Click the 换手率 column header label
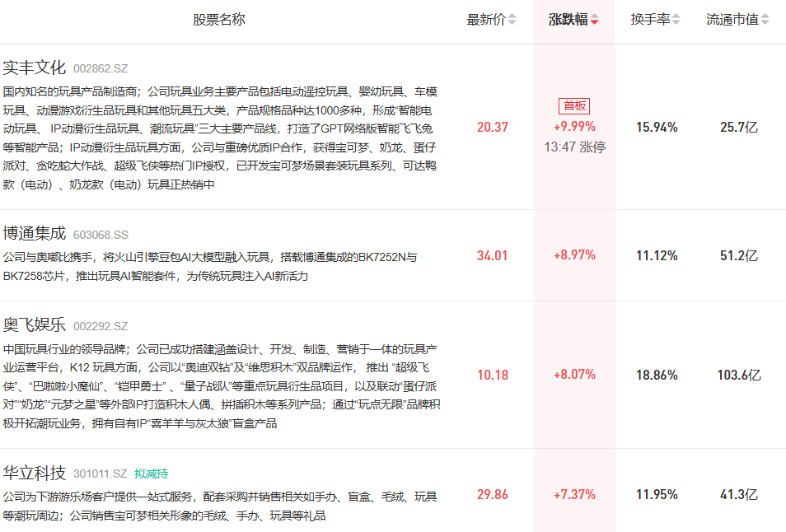The width and height of the screenshot is (786, 532). (x=650, y=20)
